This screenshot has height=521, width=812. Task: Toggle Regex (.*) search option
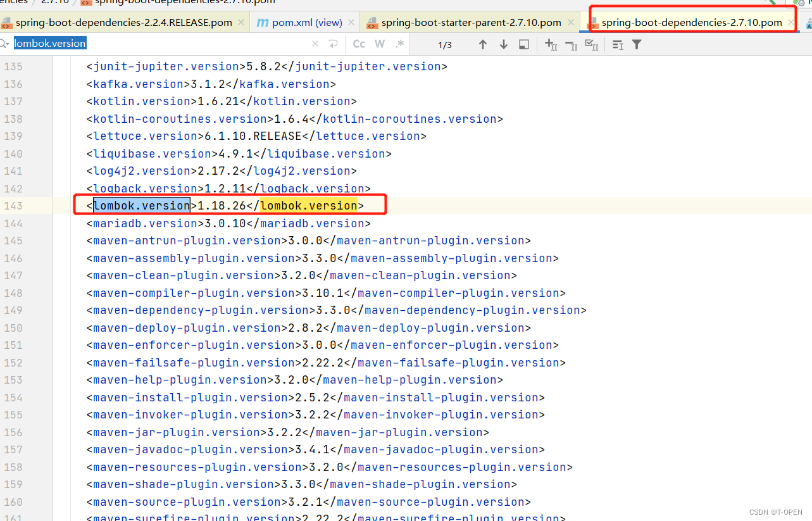399,44
